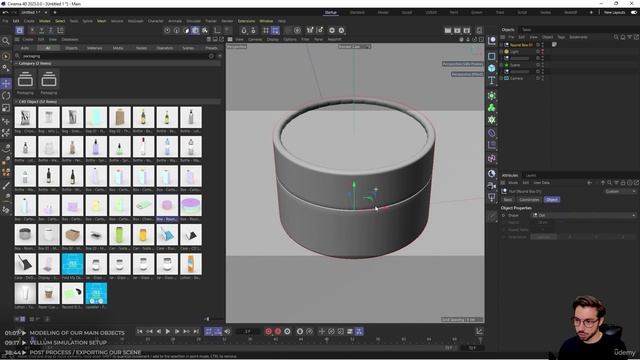Viewport: 640px width, 360px height.
Task: Click the Render to Picture Viewer icon
Action: point(457,30)
